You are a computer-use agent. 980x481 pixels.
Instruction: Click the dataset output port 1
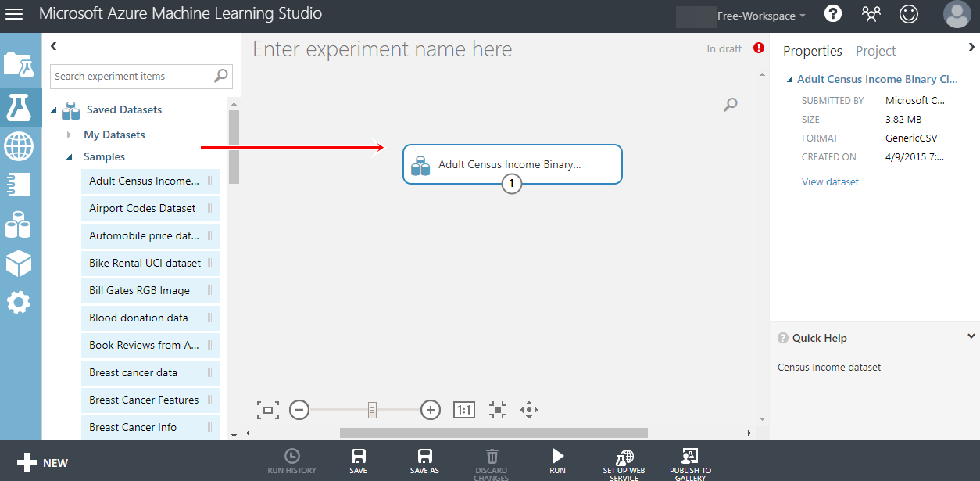click(x=511, y=184)
